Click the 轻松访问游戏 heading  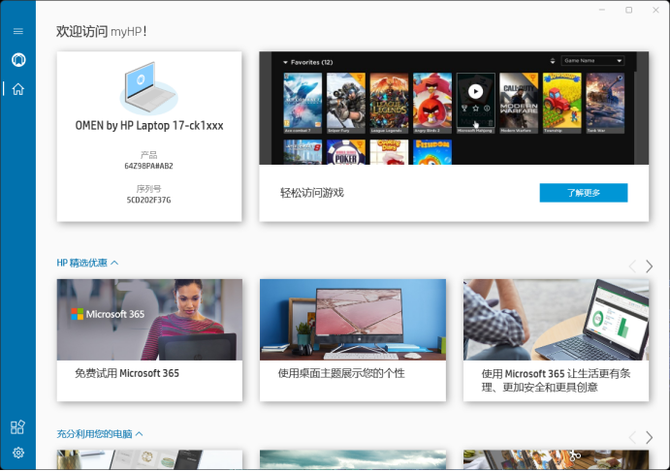(x=312, y=193)
